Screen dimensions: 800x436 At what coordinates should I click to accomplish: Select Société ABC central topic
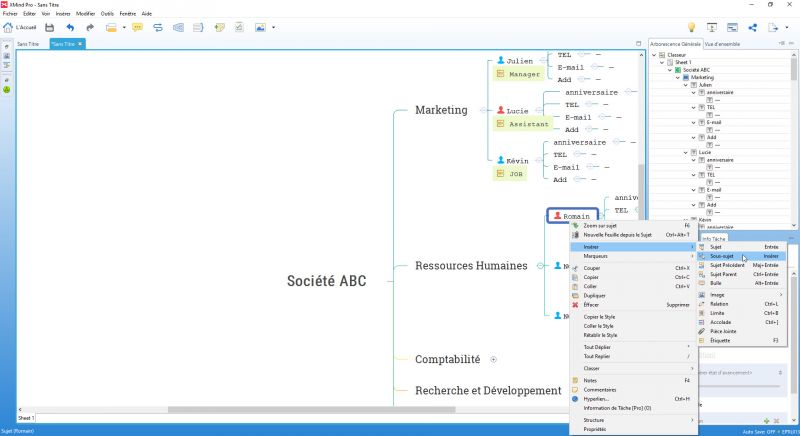[x=327, y=281]
